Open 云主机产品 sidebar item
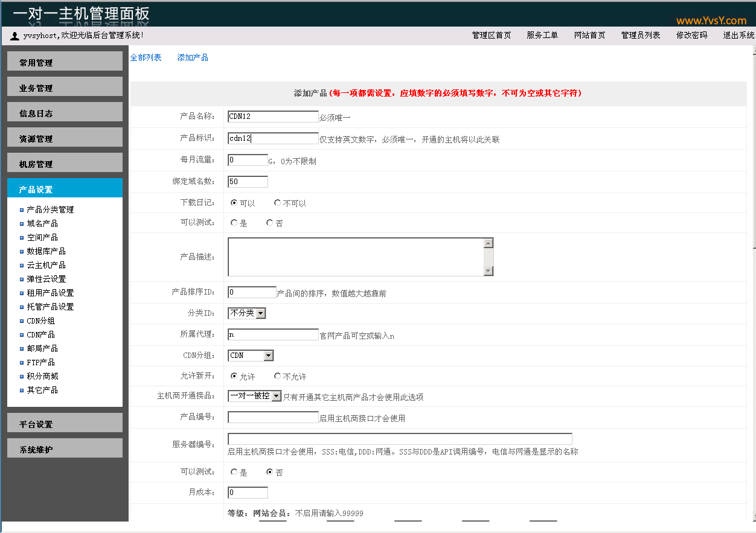 tap(46, 265)
